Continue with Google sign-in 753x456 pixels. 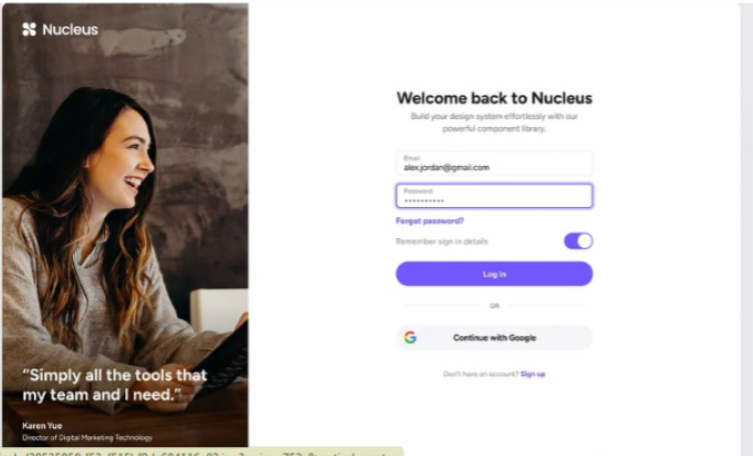494,337
